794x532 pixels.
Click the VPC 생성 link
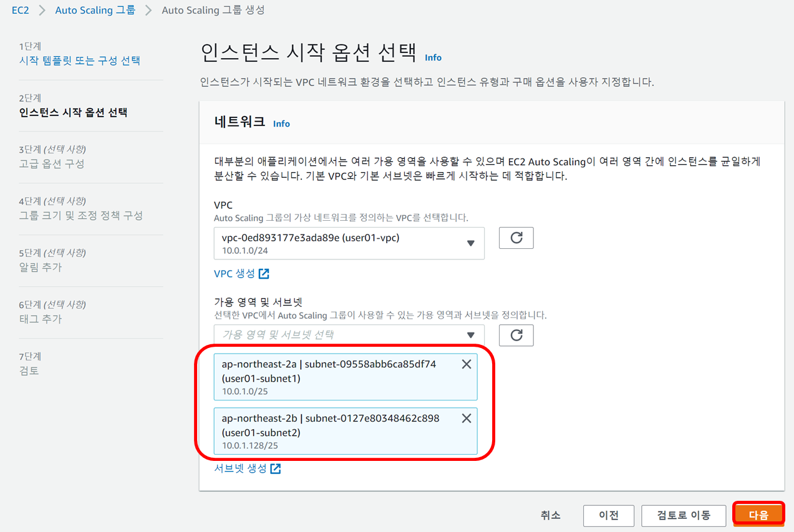point(235,274)
